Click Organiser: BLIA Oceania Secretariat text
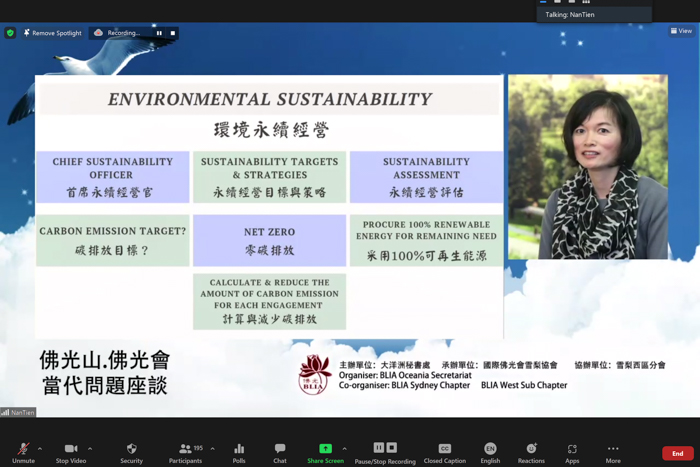The height and width of the screenshot is (467, 700). 405,375
